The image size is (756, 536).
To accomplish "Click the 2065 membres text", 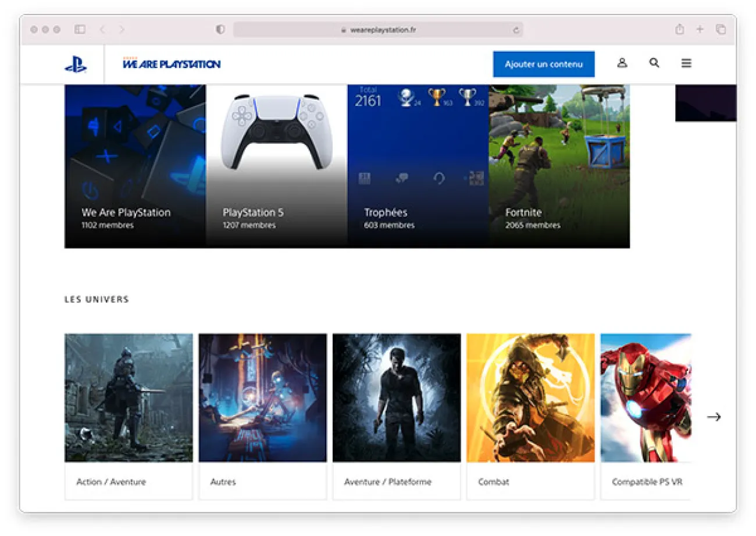I will pyautogui.click(x=533, y=225).
